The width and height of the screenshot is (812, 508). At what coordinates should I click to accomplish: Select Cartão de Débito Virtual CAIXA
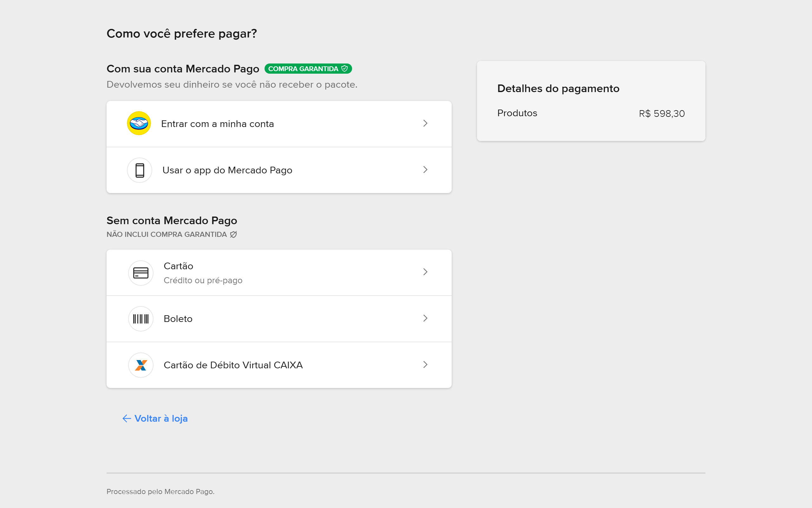point(279,365)
